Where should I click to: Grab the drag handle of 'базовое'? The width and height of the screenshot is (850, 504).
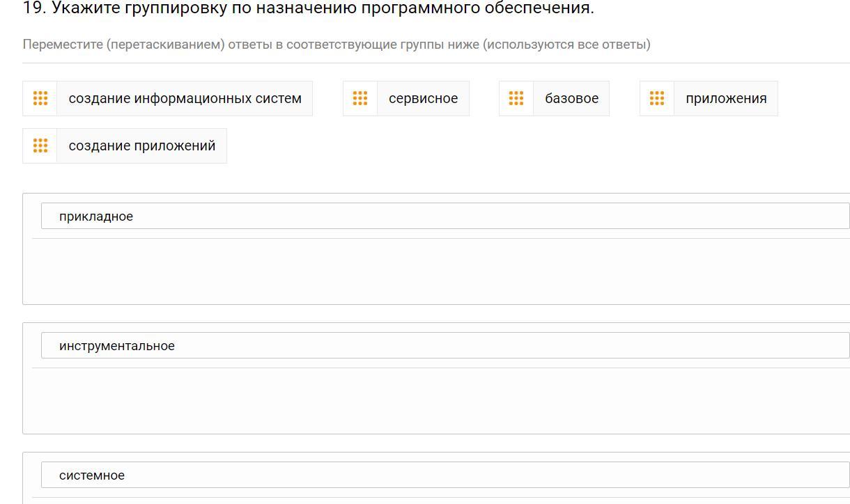coord(516,98)
